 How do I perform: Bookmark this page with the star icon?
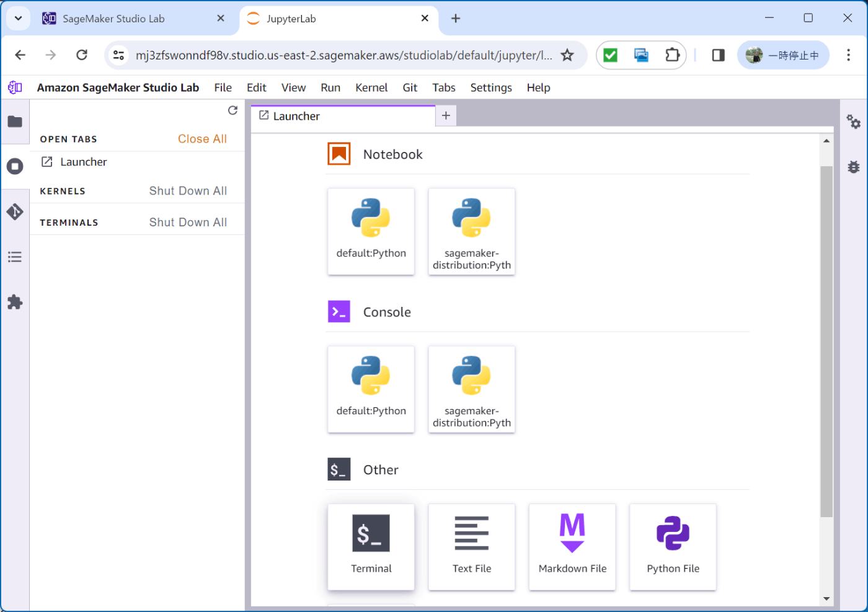tap(567, 55)
